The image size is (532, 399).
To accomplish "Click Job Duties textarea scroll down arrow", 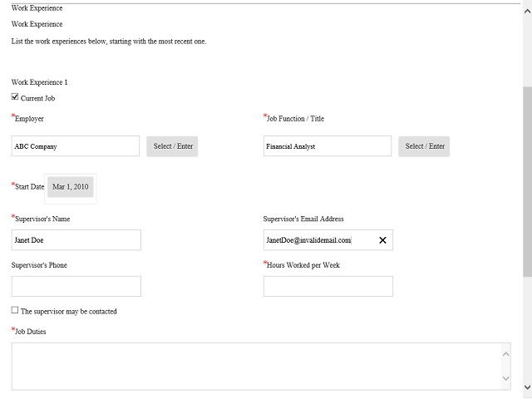I will tap(506, 378).
